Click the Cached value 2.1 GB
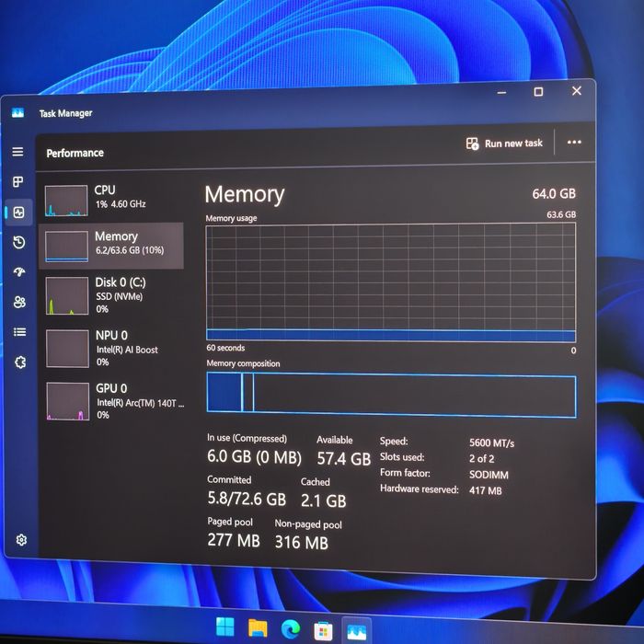 point(324,500)
